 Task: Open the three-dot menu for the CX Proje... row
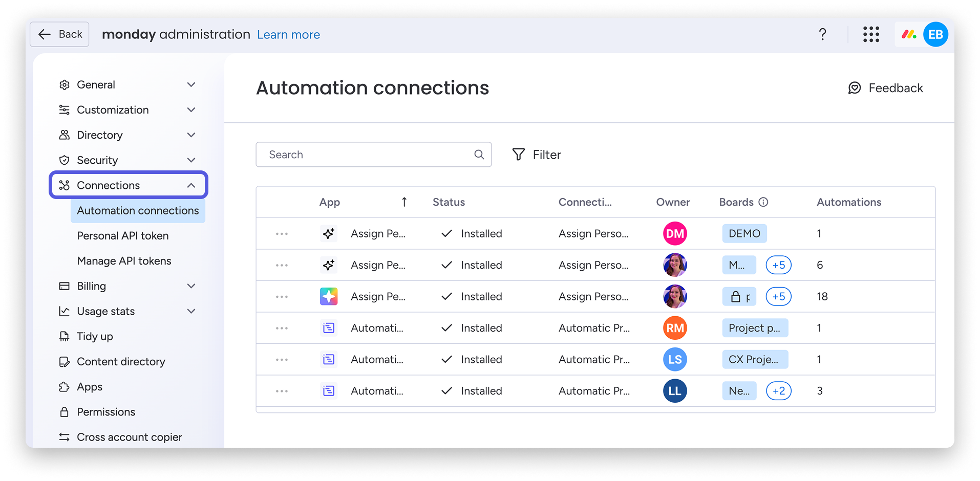click(x=282, y=360)
